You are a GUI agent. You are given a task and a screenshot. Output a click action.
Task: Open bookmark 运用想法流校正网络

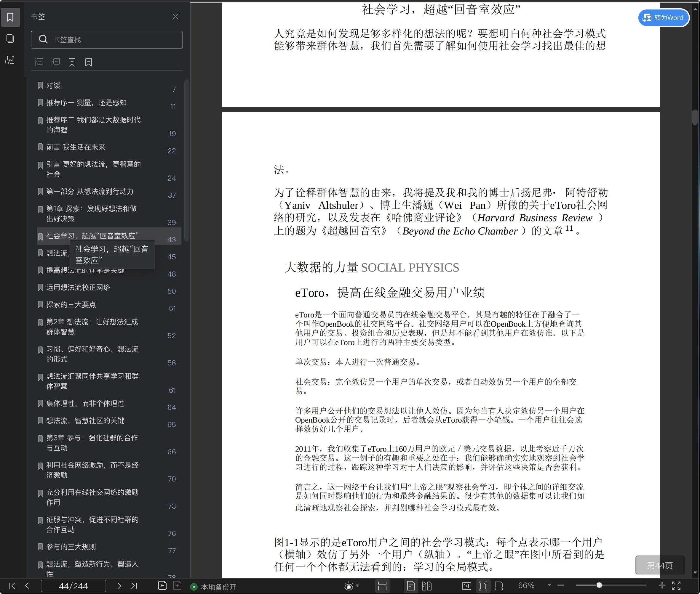108,288
